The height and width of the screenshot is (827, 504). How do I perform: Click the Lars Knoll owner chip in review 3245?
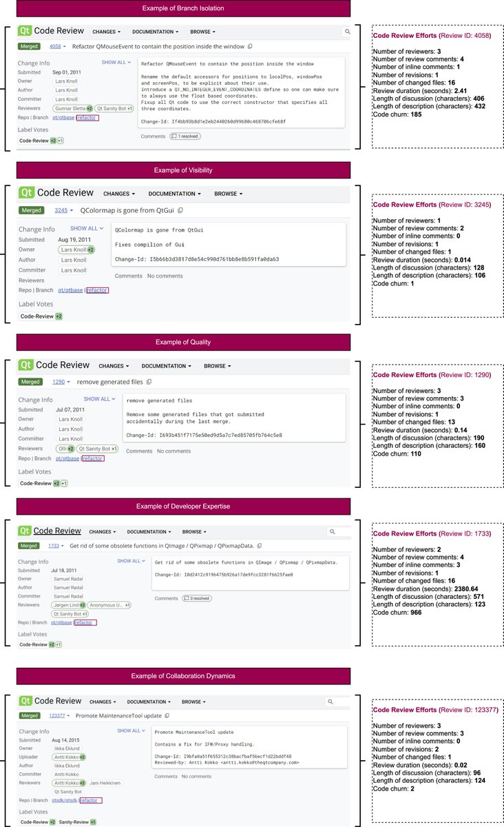pos(76,249)
